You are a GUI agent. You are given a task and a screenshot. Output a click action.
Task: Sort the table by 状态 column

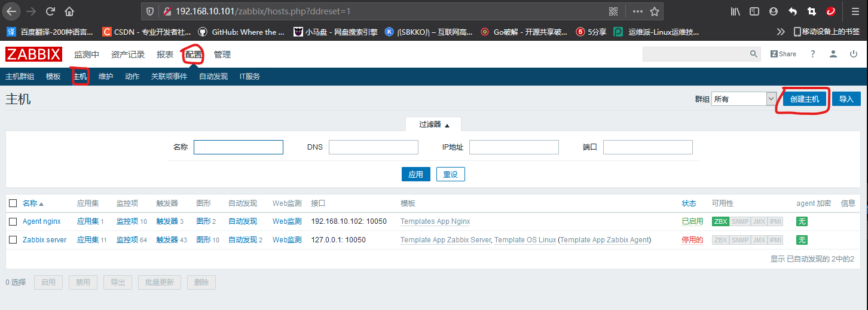click(689, 203)
